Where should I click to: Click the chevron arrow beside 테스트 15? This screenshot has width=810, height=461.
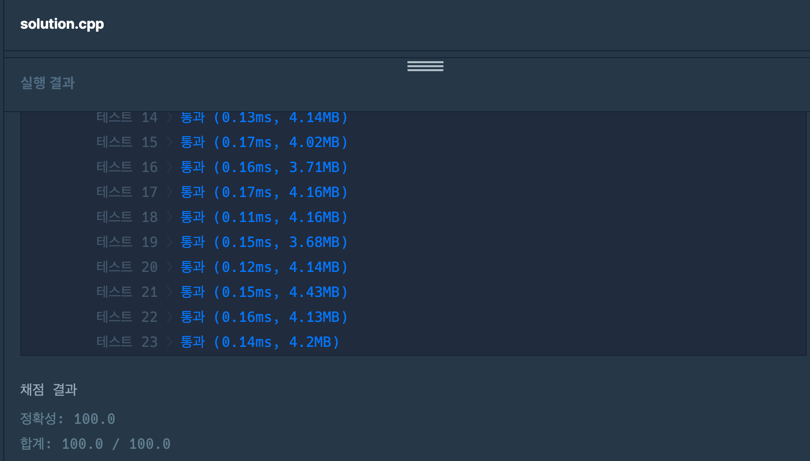170,143
